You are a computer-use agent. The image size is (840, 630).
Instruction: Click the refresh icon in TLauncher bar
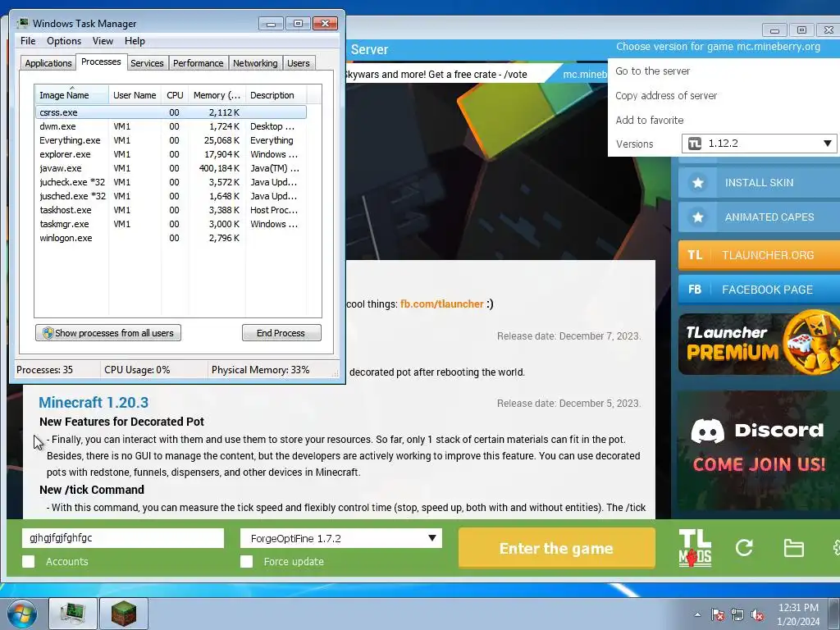tap(744, 547)
